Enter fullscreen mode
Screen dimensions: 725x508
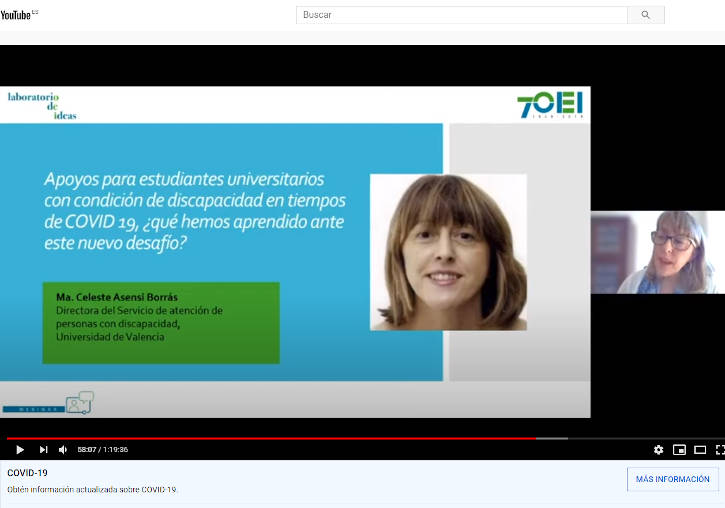(x=719, y=450)
